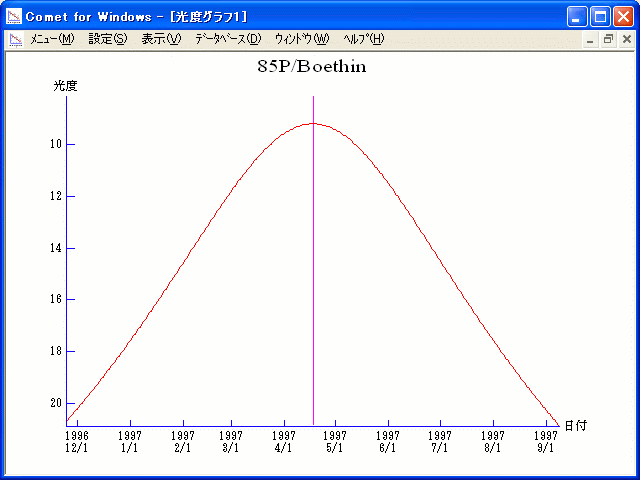Minimize the inner 光度グラフ1 child window

coord(590,39)
